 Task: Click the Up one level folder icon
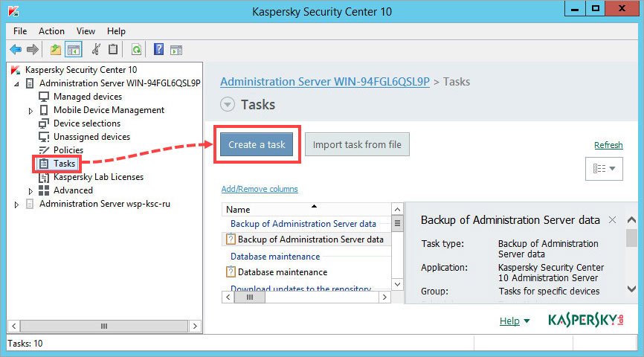click(x=56, y=50)
